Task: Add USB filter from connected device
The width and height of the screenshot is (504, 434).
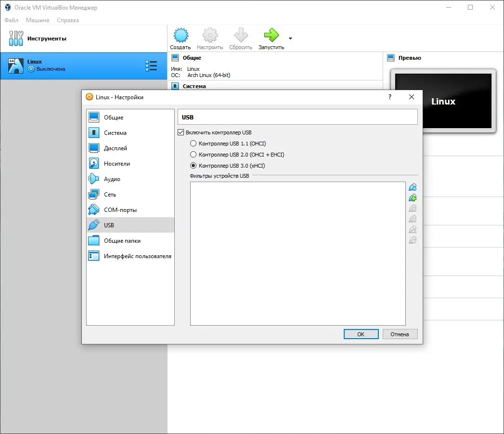Action: tap(413, 197)
